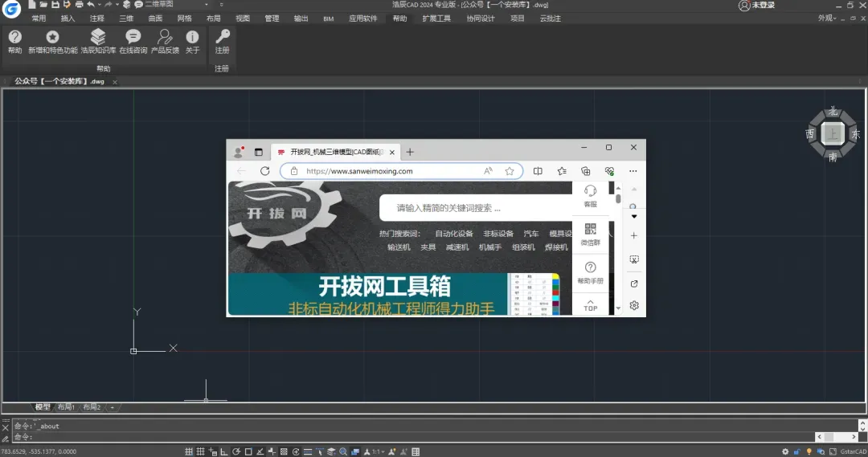Switch to the 扩展工具 ribbon tab
This screenshot has height=457, width=868.
(x=436, y=18)
